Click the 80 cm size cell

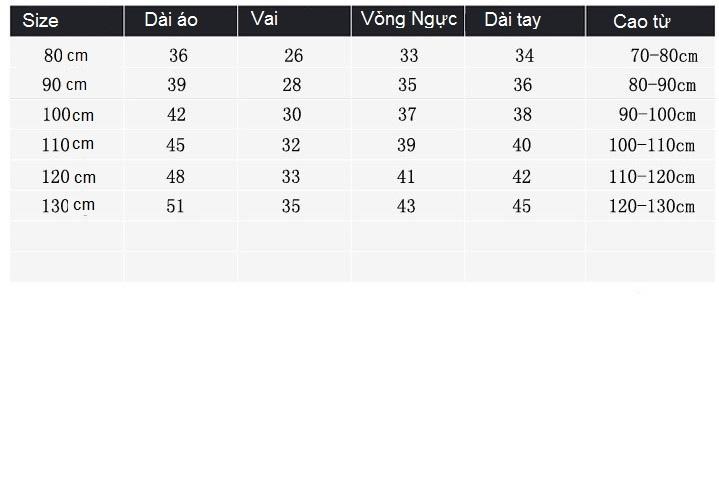pos(66,56)
